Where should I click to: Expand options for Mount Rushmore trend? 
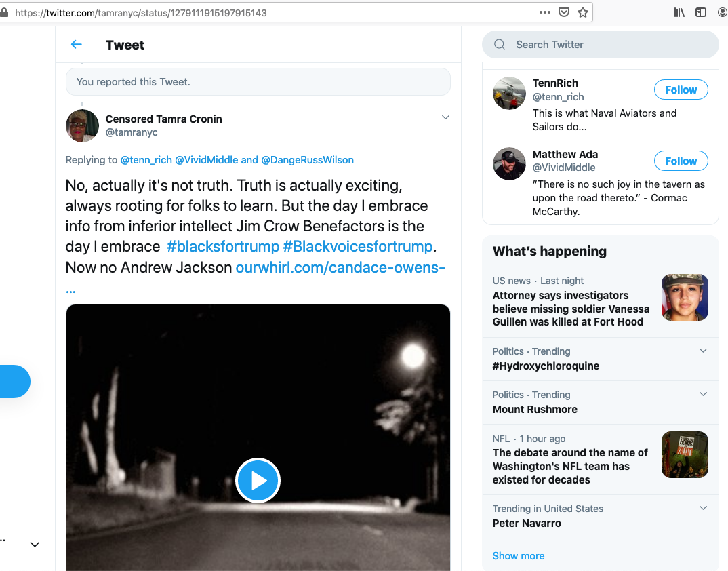[703, 394]
